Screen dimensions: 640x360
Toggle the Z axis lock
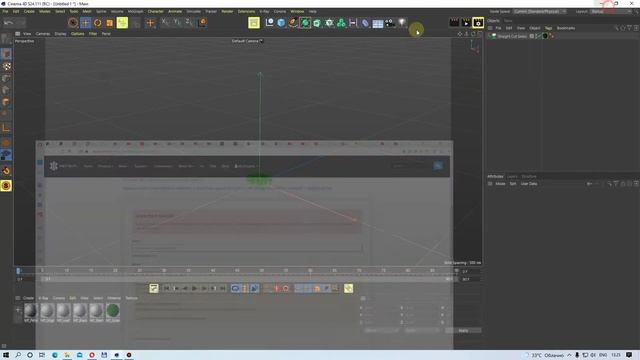coord(189,22)
